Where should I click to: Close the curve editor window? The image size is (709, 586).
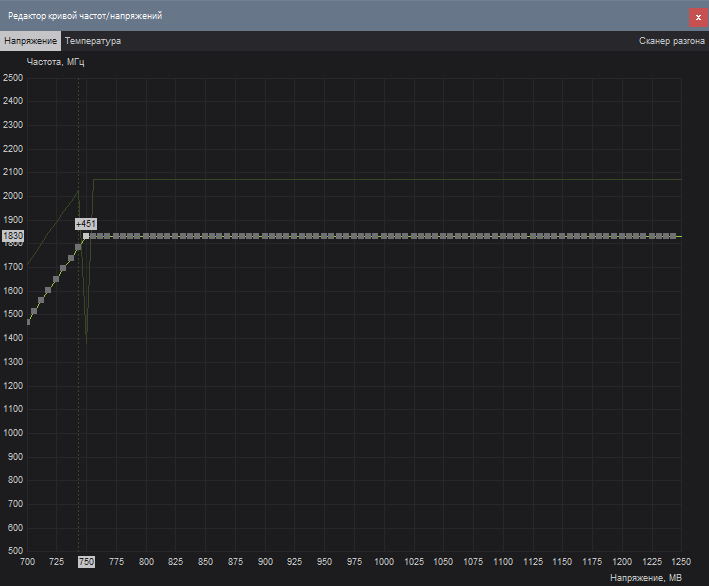[x=698, y=18]
